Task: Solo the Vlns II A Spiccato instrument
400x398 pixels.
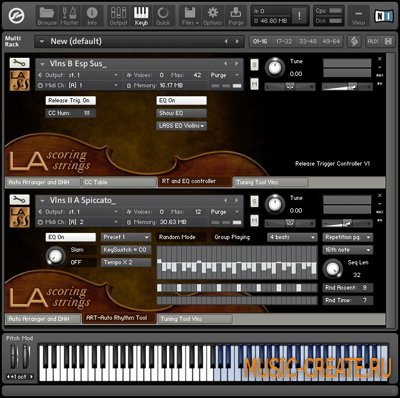Action: (x=254, y=201)
